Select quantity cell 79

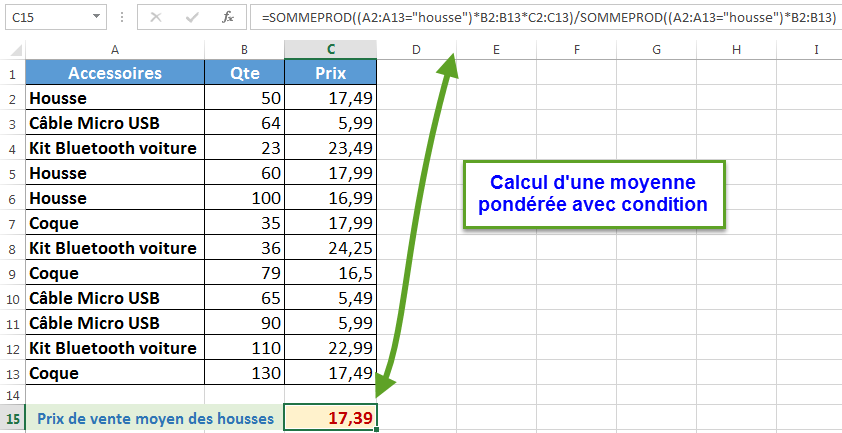click(x=244, y=273)
